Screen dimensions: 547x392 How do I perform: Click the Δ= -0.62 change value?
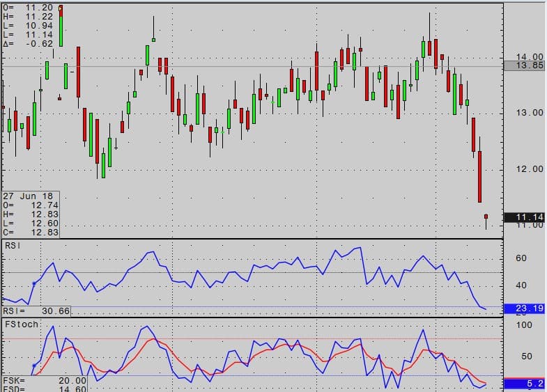pos(28,44)
